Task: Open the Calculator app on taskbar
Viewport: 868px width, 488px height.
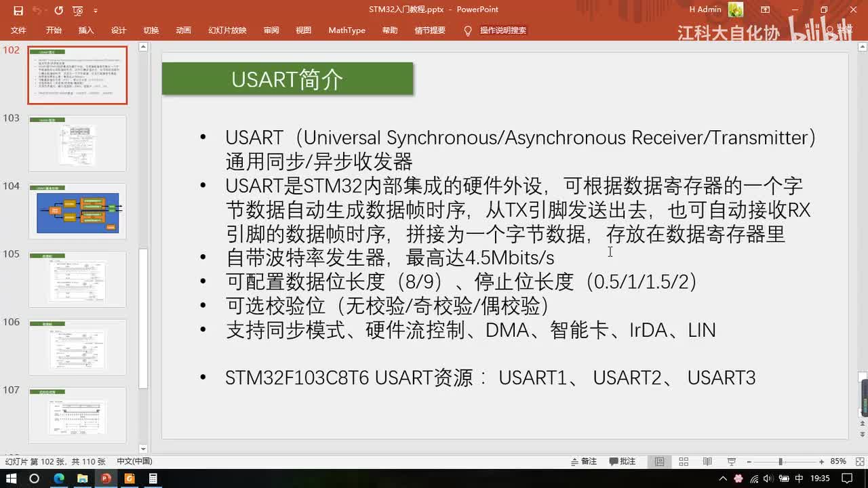Action: 153,479
